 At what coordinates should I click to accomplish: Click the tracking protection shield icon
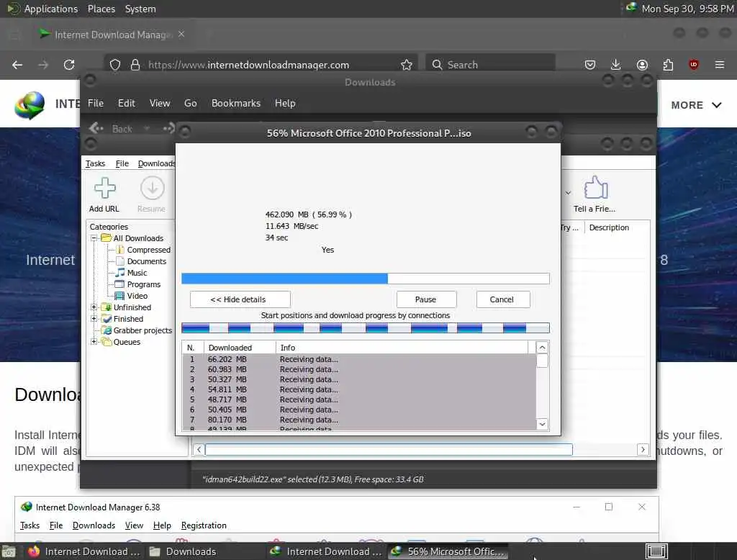click(115, 65)
